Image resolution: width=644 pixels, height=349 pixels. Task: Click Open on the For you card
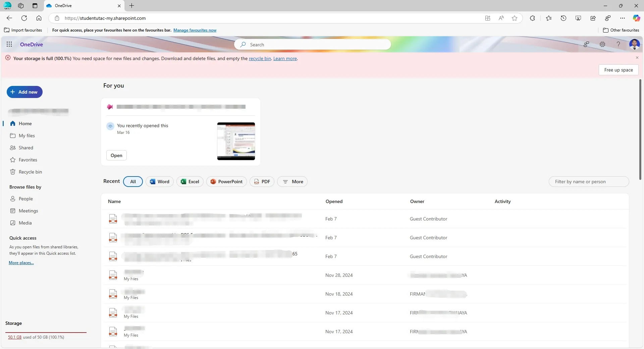[x=116, y=155]
